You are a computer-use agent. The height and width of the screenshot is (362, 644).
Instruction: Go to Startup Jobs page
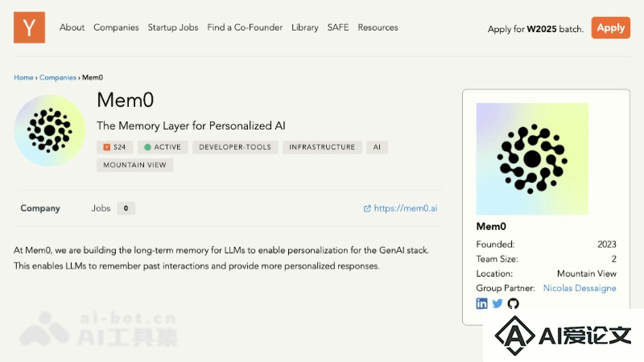(x=173, y=27)
